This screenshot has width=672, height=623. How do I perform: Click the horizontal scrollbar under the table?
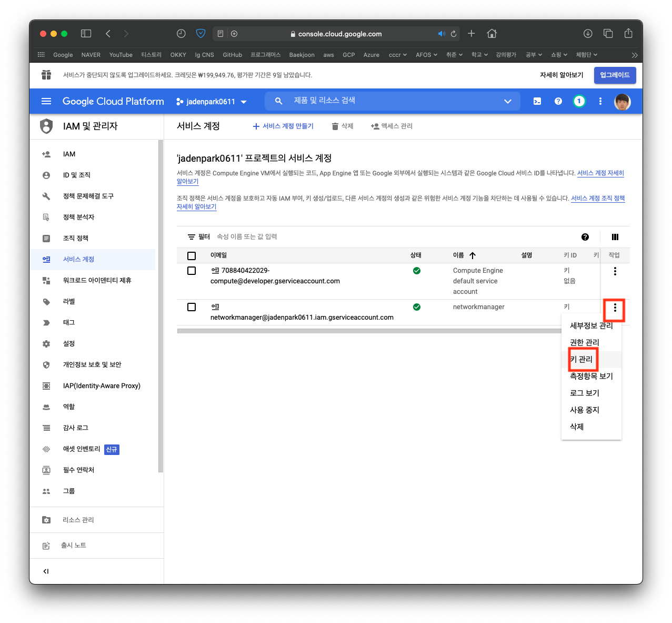(x=369, y=331)
